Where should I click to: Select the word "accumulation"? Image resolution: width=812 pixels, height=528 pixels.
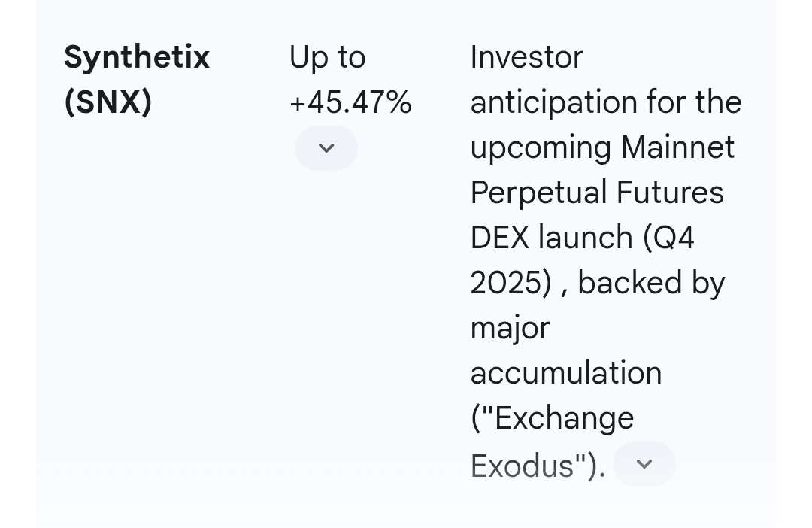pyautogui.click(x=566, y=374)
